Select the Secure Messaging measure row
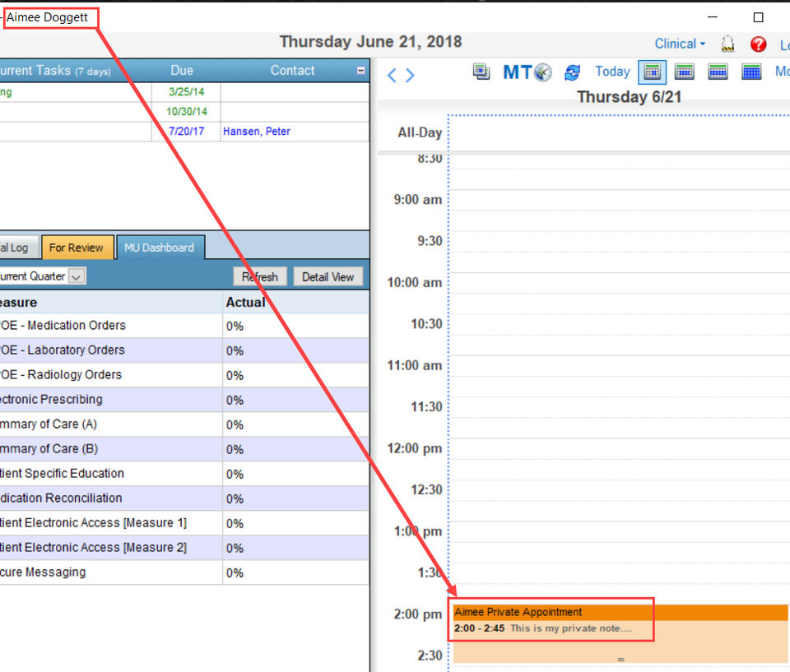The image size is (790, 672). (184, 572)
